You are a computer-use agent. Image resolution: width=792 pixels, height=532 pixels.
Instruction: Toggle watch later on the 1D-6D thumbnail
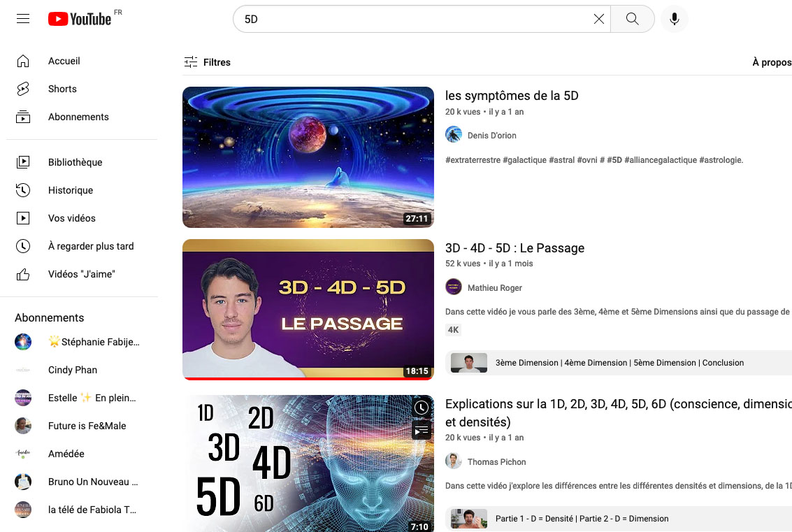(x=421, y=408)
